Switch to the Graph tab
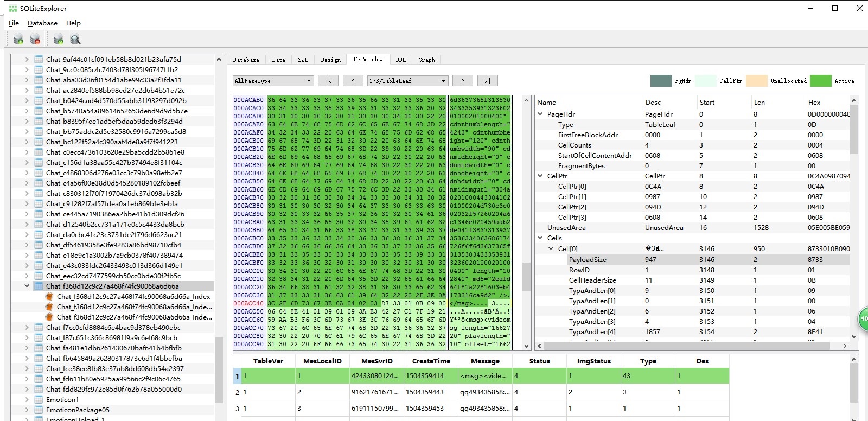868x421 pixels. [426, 60]
